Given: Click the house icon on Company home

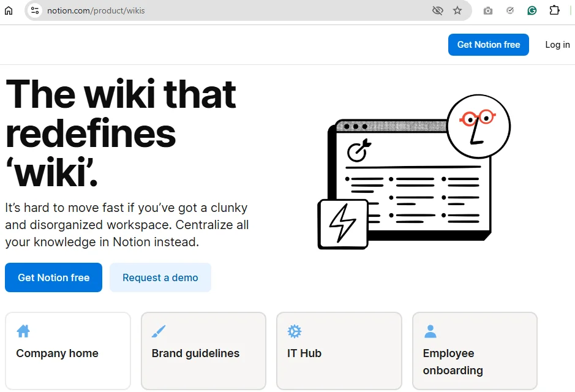Looking at the screenshot, I should point(23,331).
